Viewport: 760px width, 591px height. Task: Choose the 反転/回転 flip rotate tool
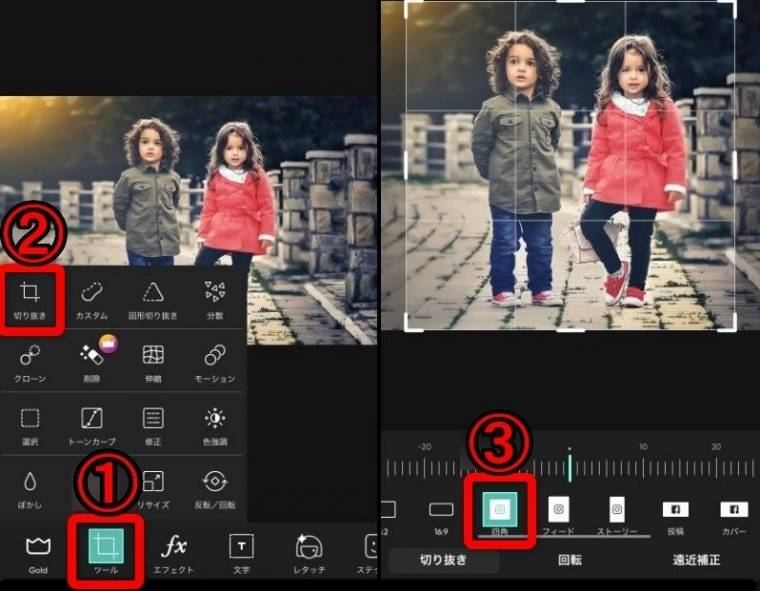(215, 490)
